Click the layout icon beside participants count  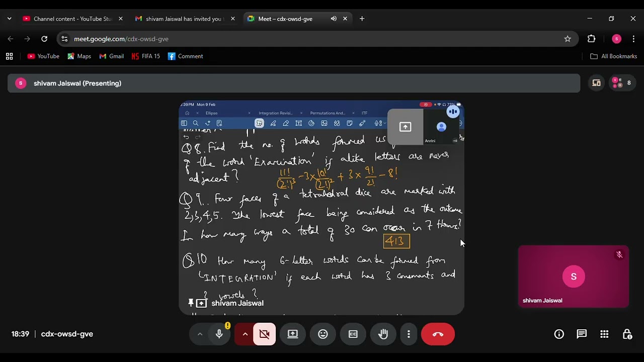tap(596, 83)
